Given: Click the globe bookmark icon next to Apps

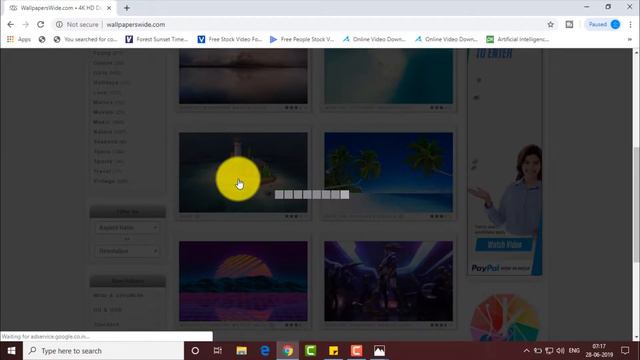Looking at the screenshot, I should coord(42,39).
